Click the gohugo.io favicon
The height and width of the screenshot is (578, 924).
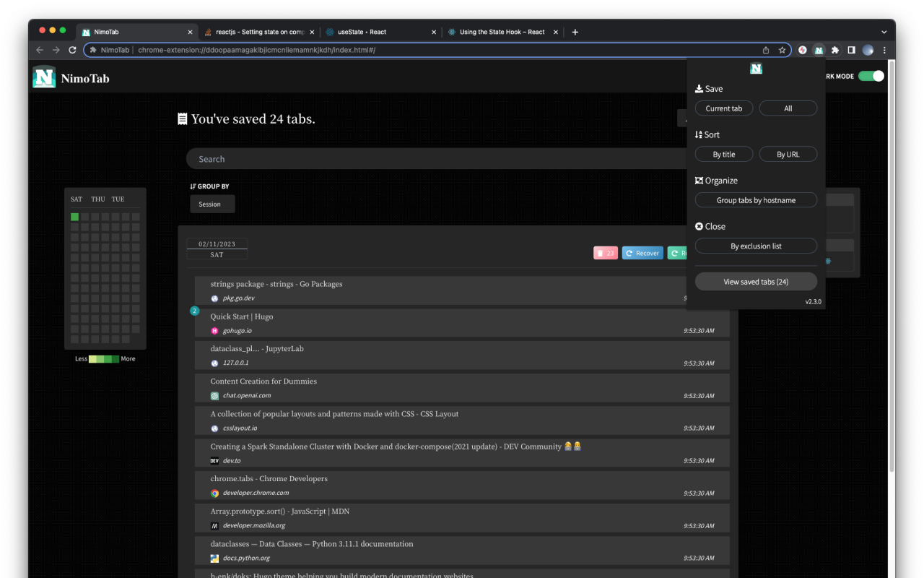click(x=214, y=331)
